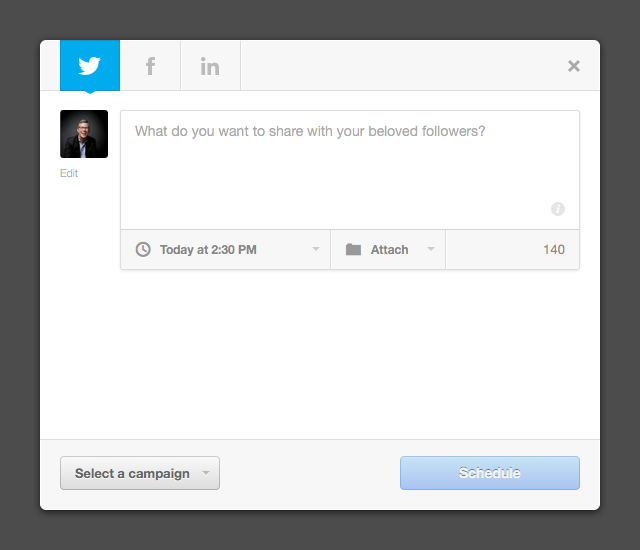The width and height of the screenshot is (640, 550).
Task: Close the share dialog with X
Action: click(x=574, y=66)
